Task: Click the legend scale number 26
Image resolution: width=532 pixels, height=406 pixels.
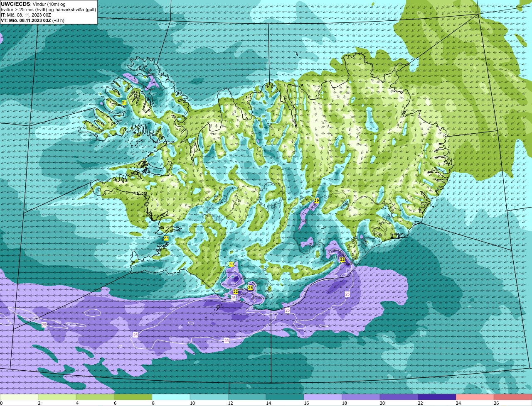Action: pyautogui.click(x=495, y=403)
